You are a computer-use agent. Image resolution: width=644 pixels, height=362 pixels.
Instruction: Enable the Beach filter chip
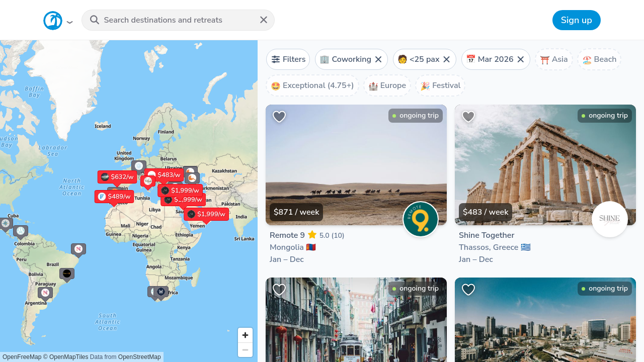[x=599, y=59]
